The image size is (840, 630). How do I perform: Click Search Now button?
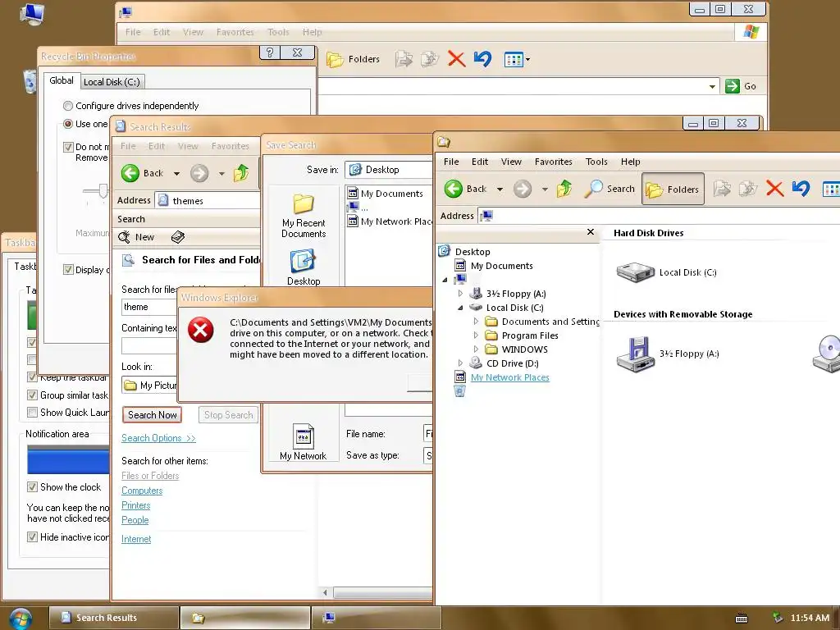pos(152,414)
